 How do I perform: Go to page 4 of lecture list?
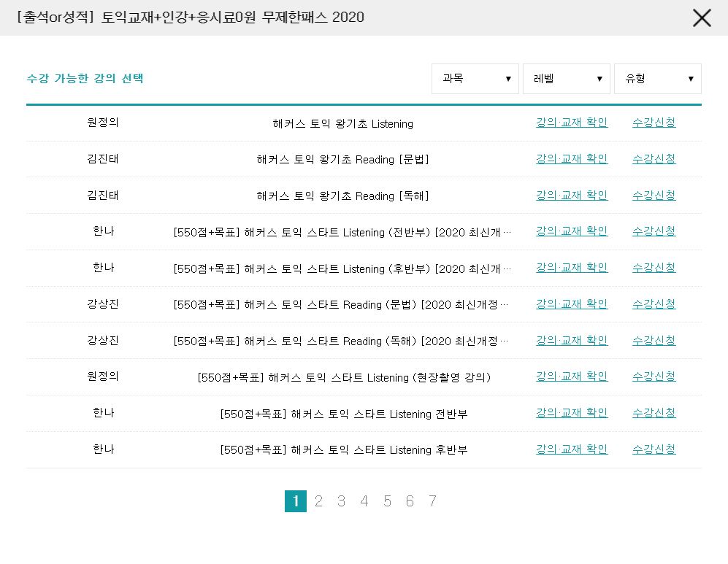tap(364, 501)
